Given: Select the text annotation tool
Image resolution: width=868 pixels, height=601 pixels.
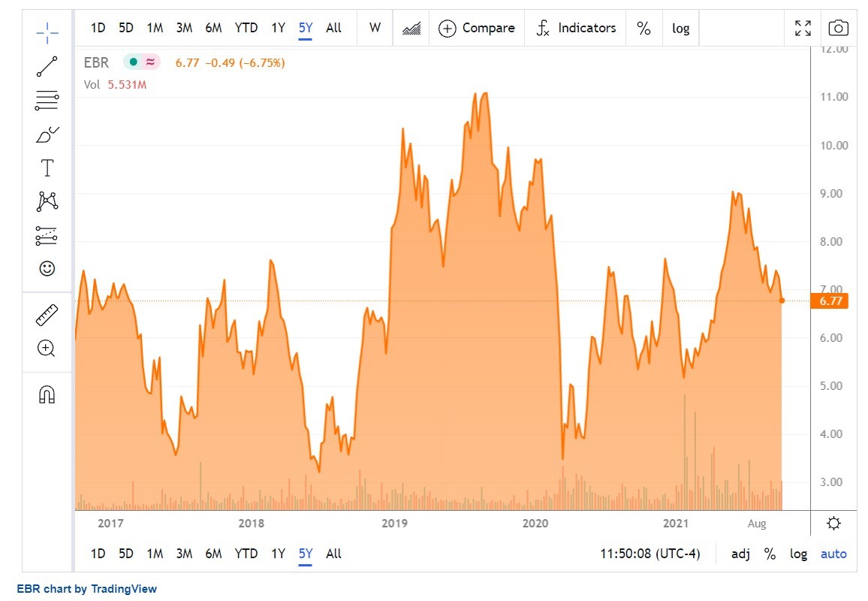Looking at the screenshot, I should (47, 168).
